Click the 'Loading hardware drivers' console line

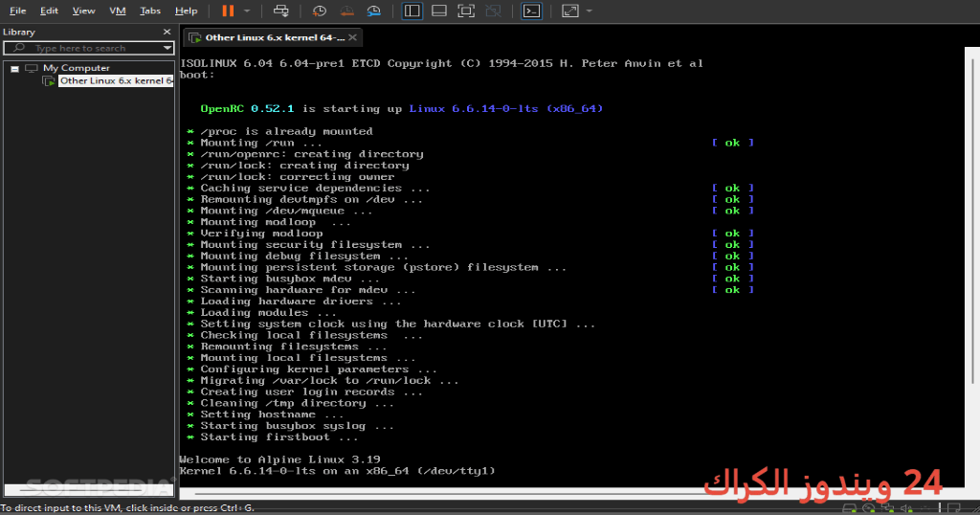click(x=294, y=302)
